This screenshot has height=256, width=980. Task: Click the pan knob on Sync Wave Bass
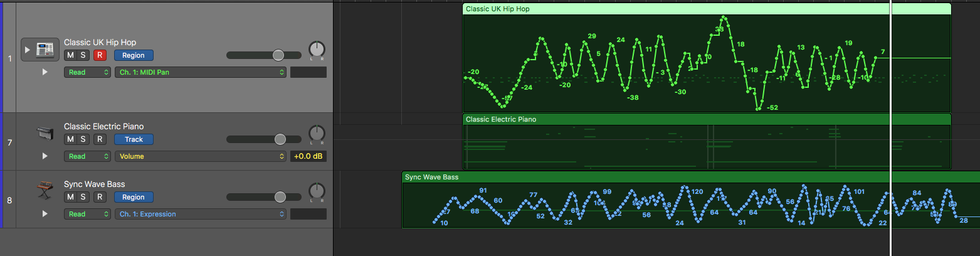317,191
